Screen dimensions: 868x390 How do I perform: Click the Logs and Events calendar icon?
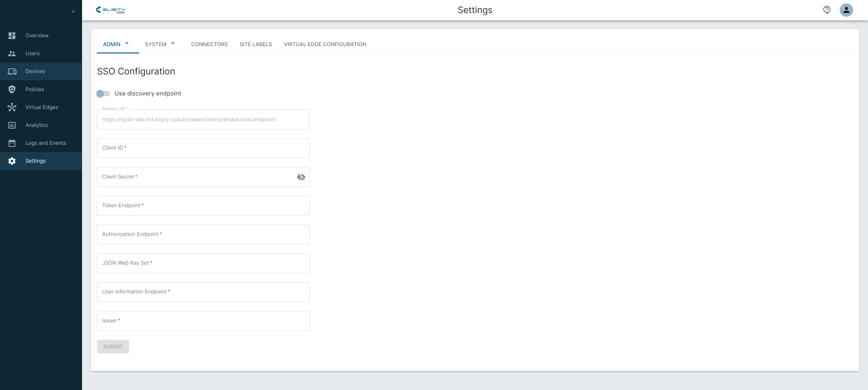pyautogui.click(x=12, y=143)
